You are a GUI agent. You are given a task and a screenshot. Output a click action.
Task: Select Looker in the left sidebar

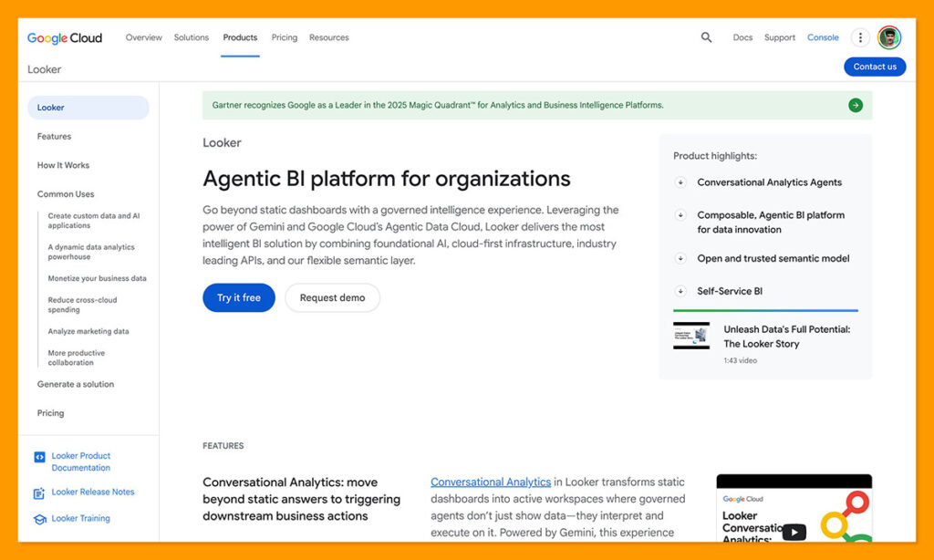88,108
